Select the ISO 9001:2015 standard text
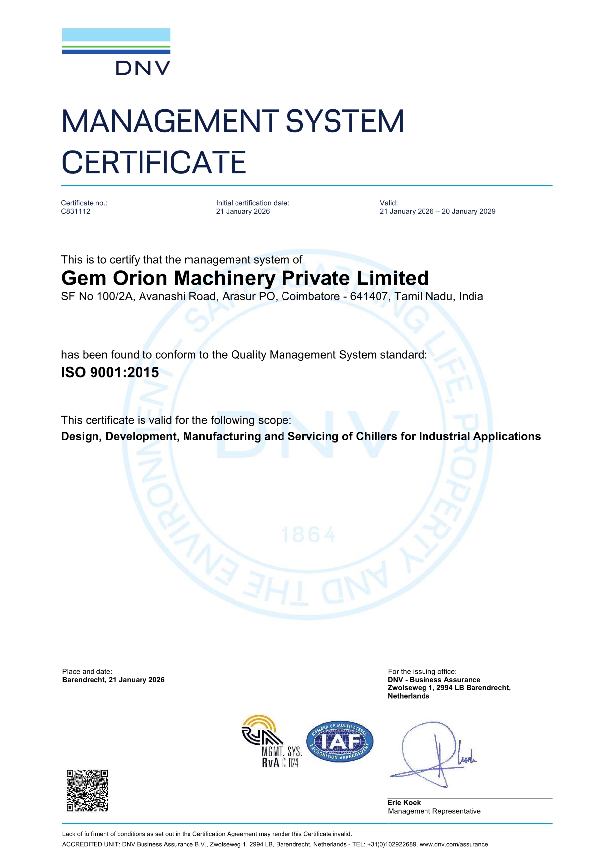This screenshot has width=614, height=868. [x=110, y=372]
